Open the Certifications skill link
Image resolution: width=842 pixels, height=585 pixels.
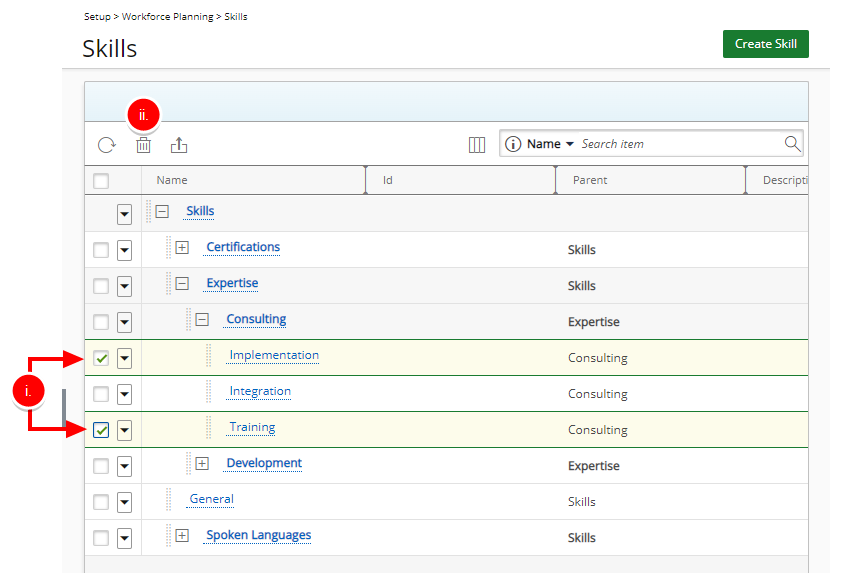tap(243, 247)
